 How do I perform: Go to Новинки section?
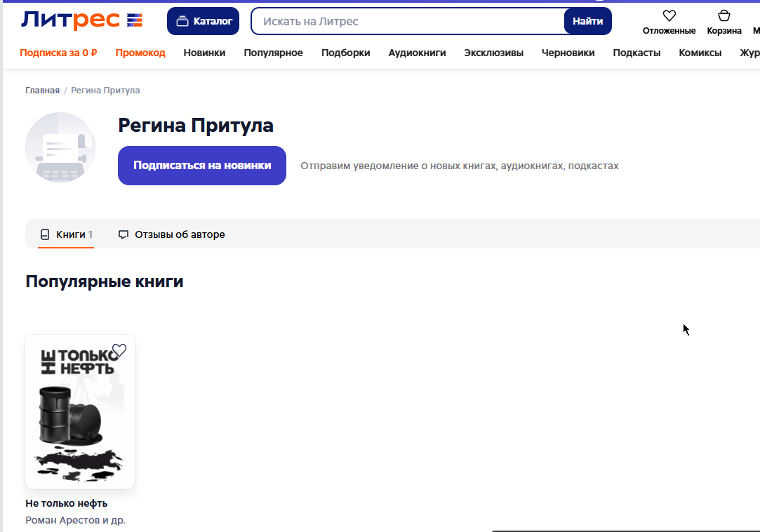coord(204,53)
